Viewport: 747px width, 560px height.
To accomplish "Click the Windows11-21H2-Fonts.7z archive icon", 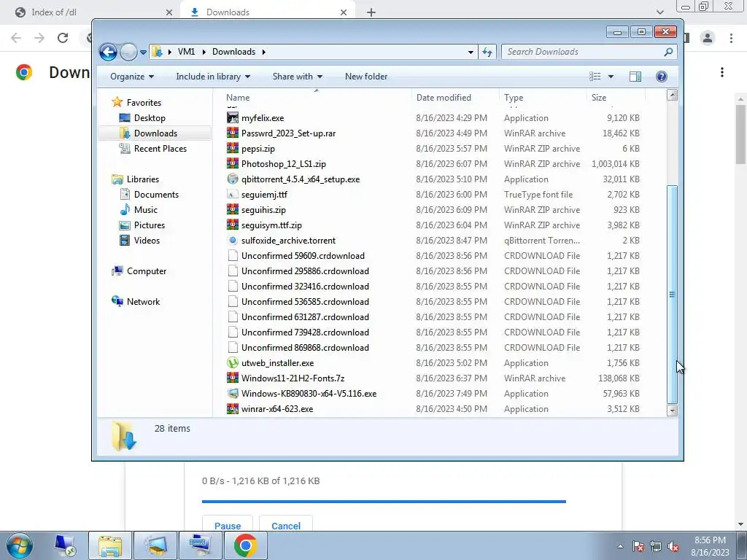I will pos(233,378).
